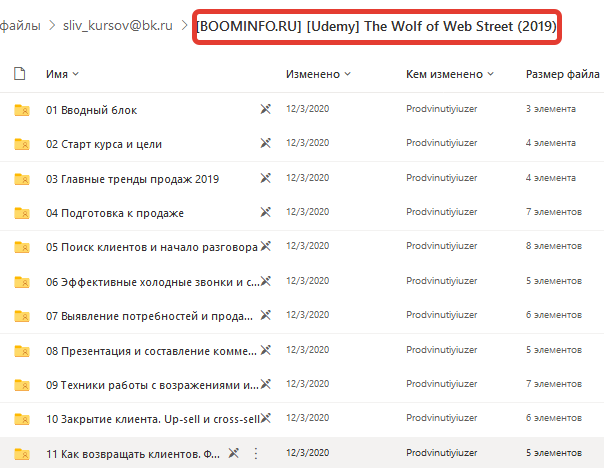Image resolution: width=604 pixels, height=468 pixels.
Task: Click '6 элементов' in 10 Закрытие клиента row
Action: (x=554, y=418)
